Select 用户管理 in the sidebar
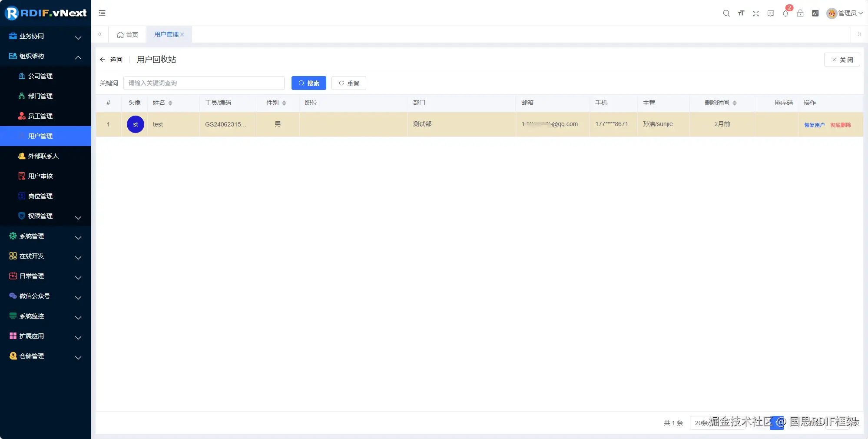868x439 pixels. pos(46,136)
